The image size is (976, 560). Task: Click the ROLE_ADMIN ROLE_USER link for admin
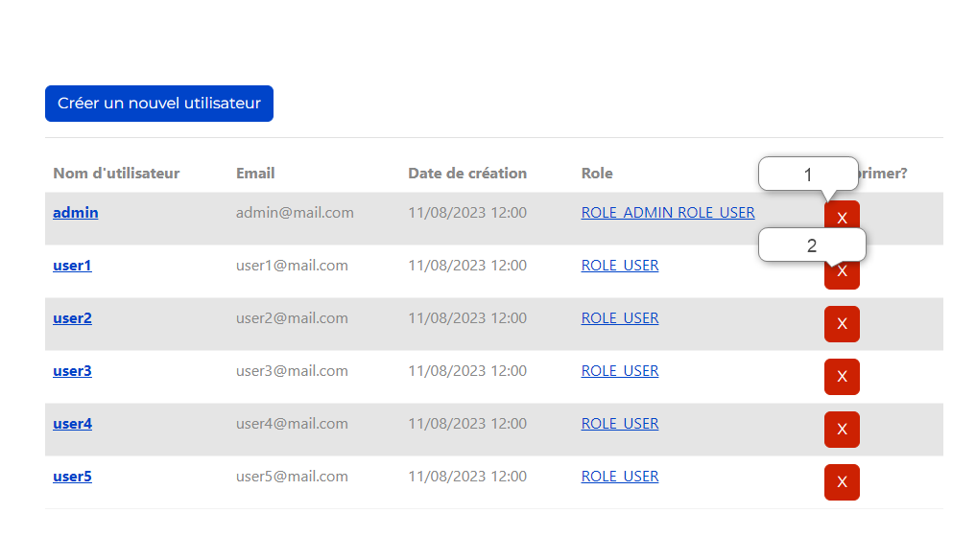point(668,213)
